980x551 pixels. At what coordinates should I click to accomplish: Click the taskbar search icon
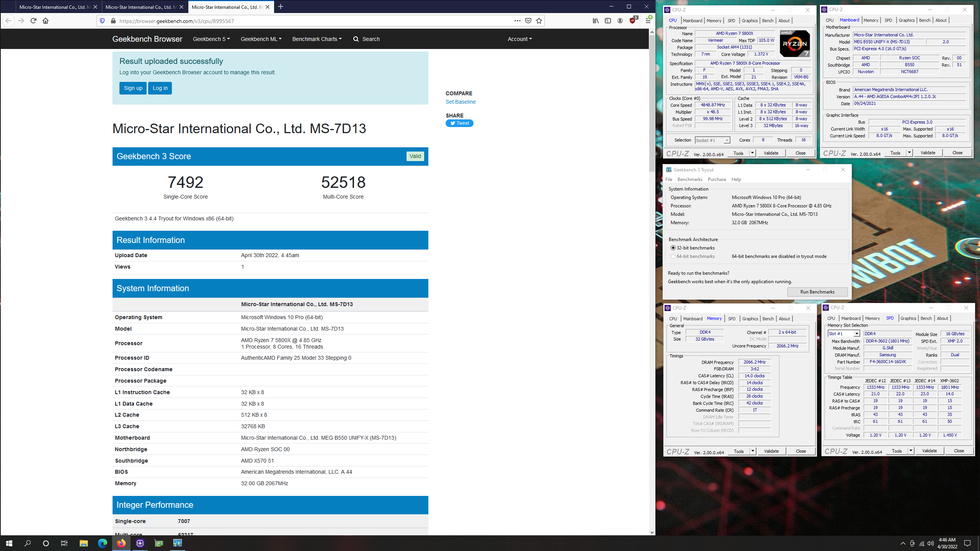(28, 543)
